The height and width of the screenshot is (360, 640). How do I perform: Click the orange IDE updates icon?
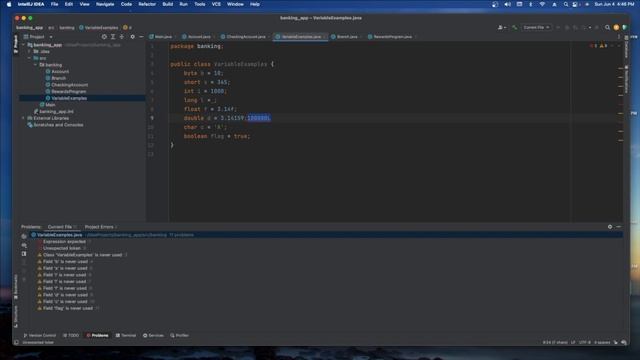[616, 27]
